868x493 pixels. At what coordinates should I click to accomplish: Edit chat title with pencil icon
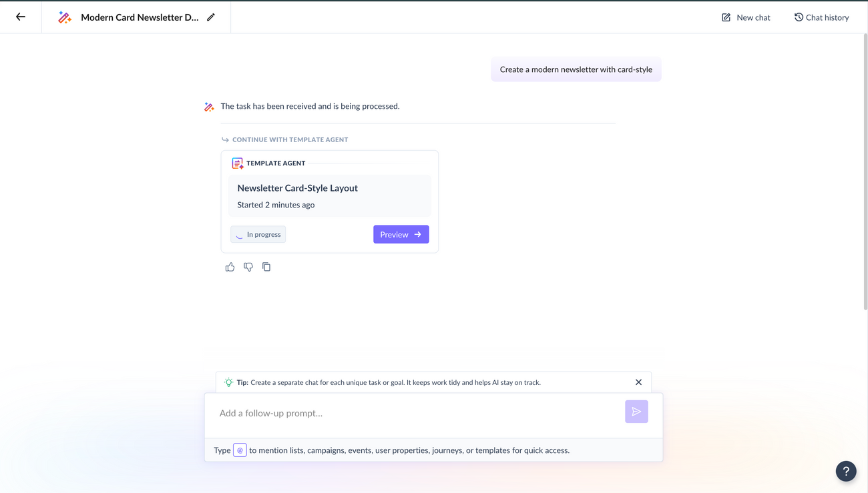coord(211,17)
